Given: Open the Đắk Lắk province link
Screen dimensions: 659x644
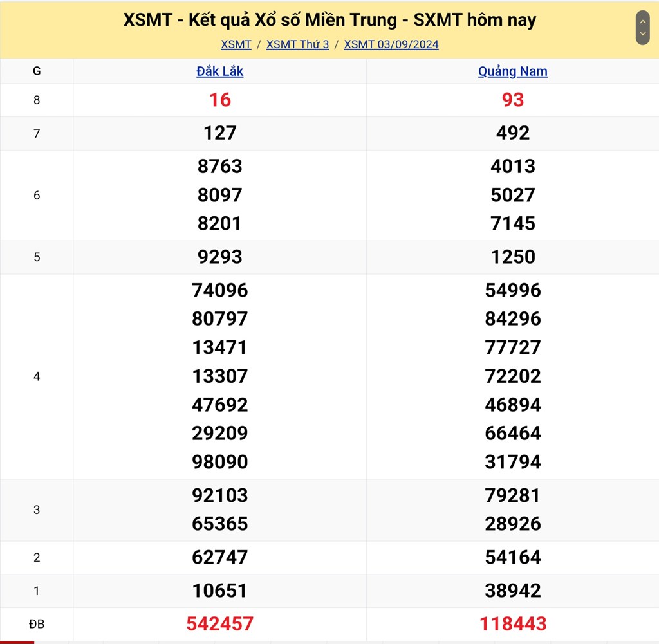Looking at the screenshot, I should click(x=220, y=71).
